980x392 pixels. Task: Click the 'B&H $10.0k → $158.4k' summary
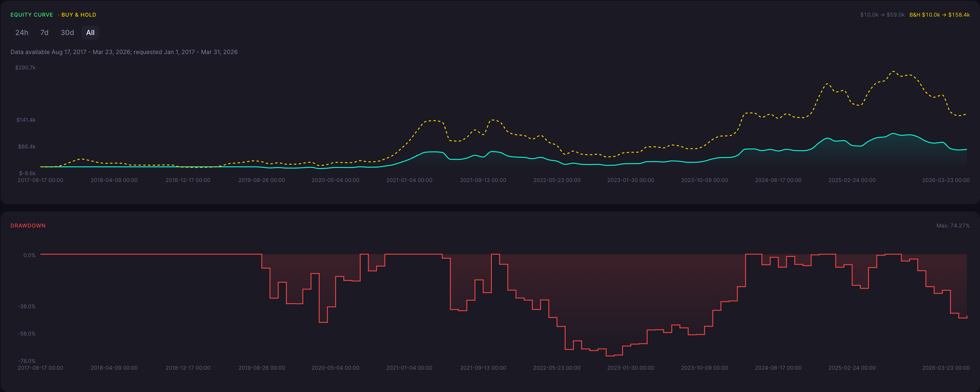coord(939,15)
